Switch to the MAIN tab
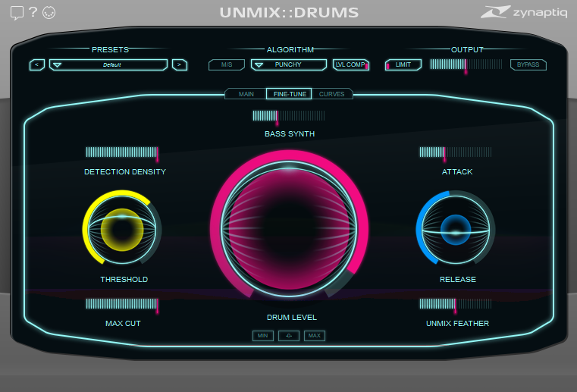The height and width of the screenshot is (392, 577). (246, 94)
